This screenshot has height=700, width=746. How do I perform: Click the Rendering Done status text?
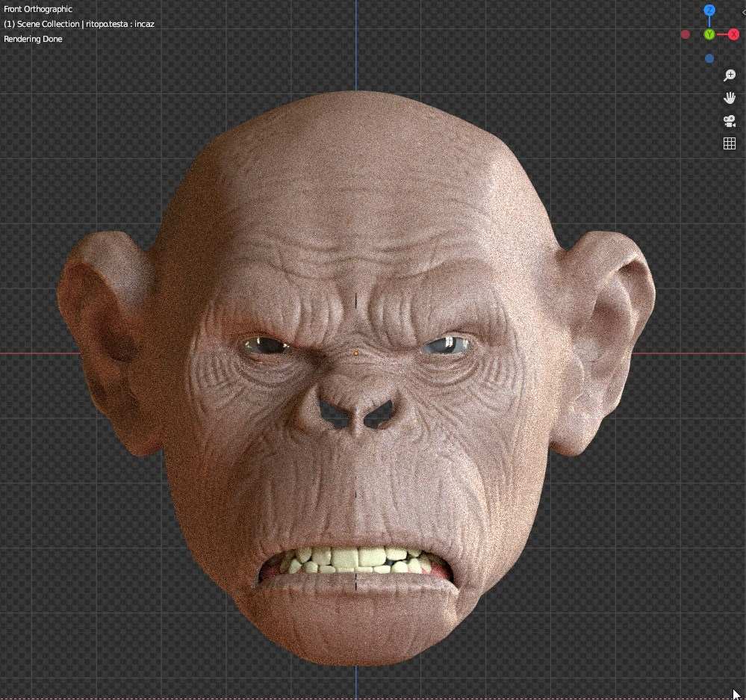coord(33,38)
